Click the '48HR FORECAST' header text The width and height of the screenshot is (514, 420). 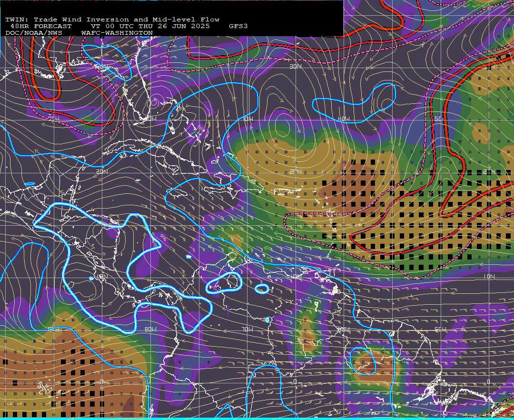[x=40, y=26]
